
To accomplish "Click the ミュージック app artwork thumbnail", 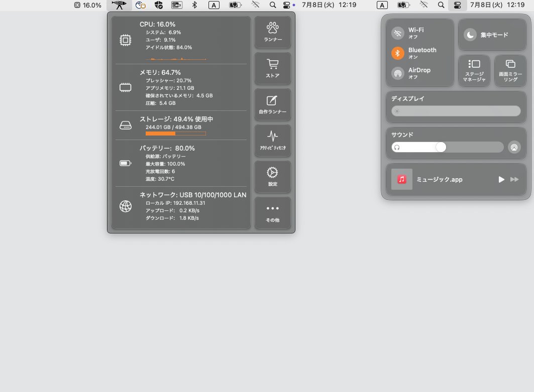I will (x=402, y=179).
